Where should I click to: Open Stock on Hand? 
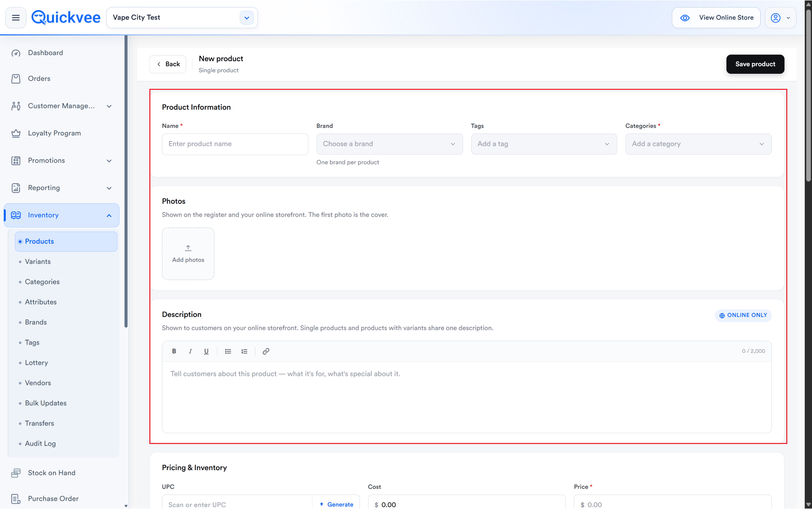pos(62,473)
